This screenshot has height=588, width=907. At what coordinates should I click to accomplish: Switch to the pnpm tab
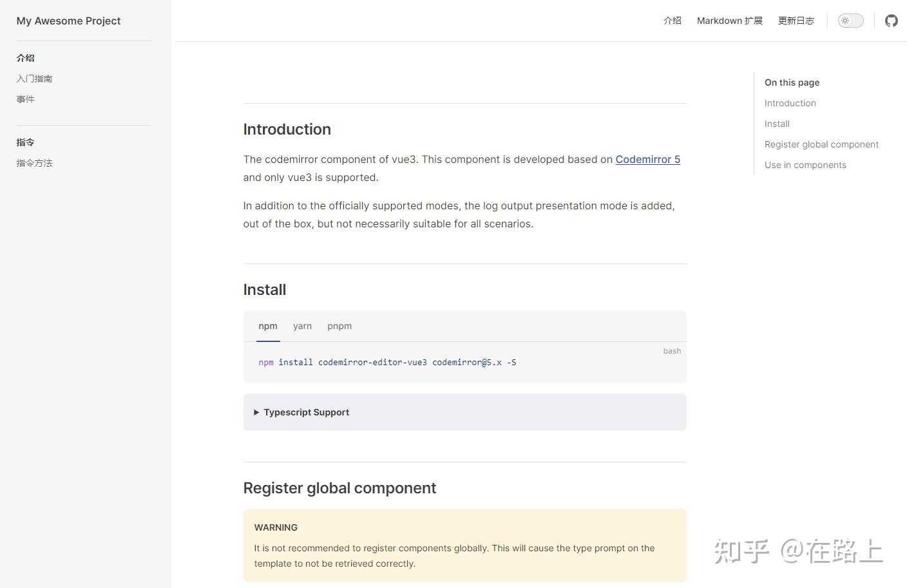point(339,326)
